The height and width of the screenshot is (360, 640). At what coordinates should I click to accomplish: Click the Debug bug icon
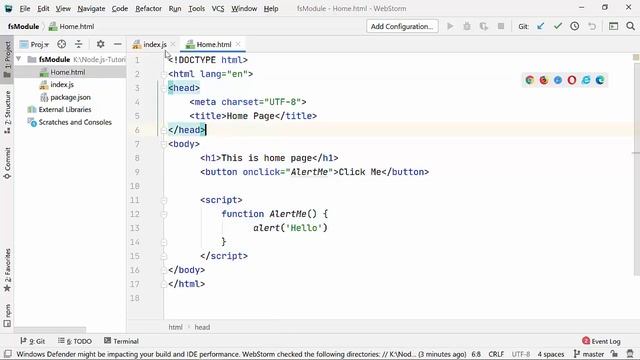tap(467, 26)
